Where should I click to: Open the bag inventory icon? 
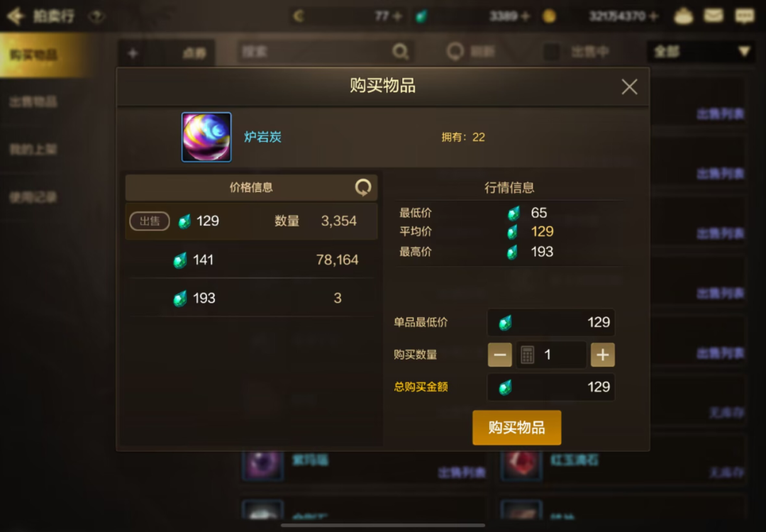(683, 16)
